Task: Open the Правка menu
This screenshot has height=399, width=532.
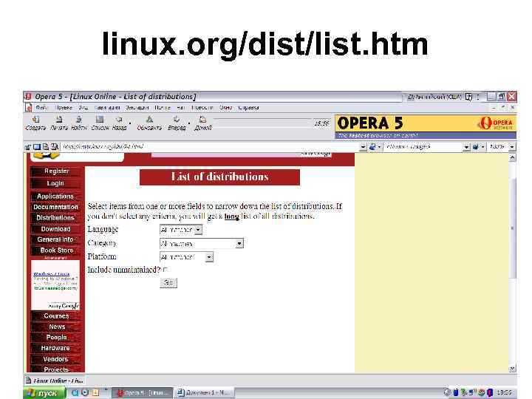Action: point(64,108)
